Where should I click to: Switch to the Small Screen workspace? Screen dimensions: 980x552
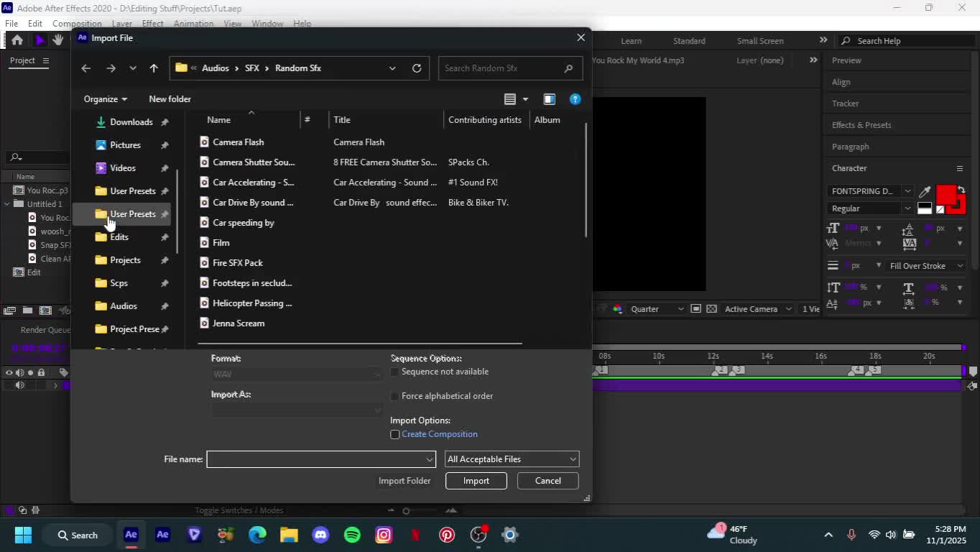click(x=760, y=41)
